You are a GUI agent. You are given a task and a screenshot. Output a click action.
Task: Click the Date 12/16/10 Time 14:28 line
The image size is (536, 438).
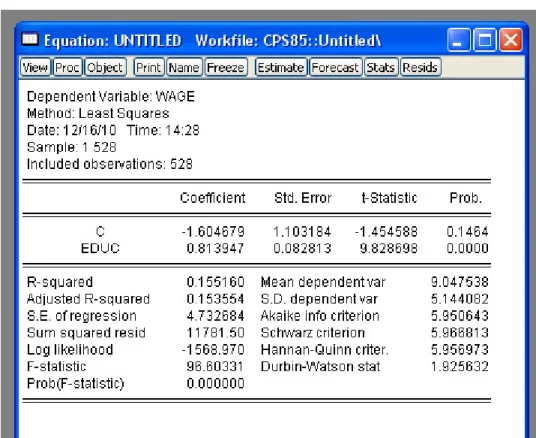[113, 130]
